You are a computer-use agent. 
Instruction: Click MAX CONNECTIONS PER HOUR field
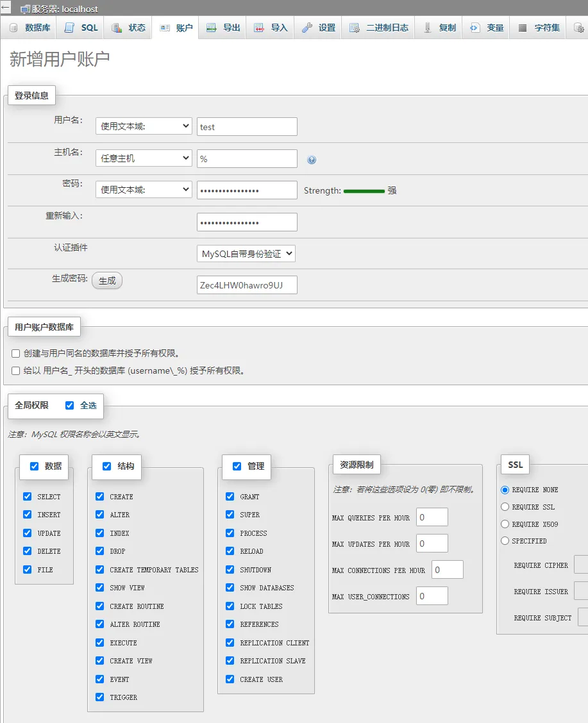[x=448, y=569]
